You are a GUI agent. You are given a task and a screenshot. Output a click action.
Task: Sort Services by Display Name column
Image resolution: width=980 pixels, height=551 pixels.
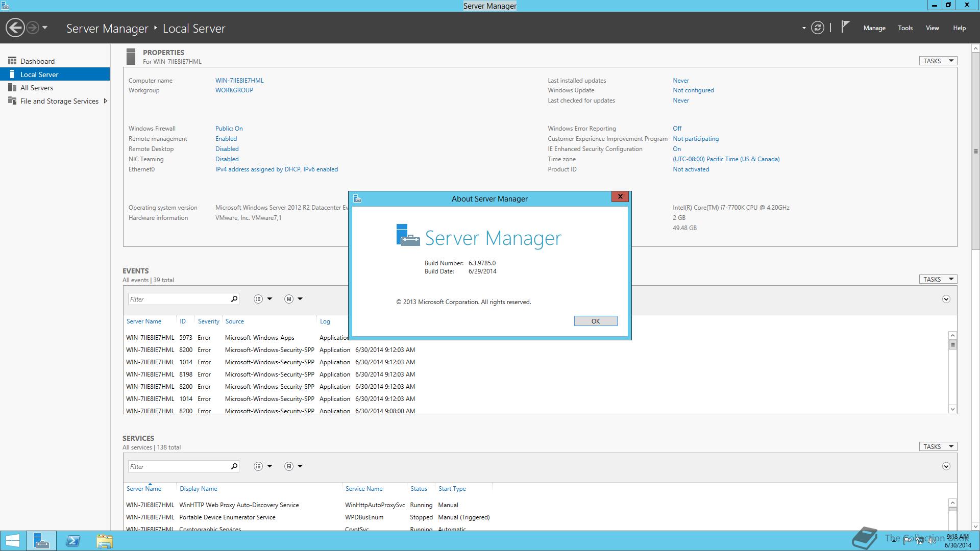[x=199, y=489]
